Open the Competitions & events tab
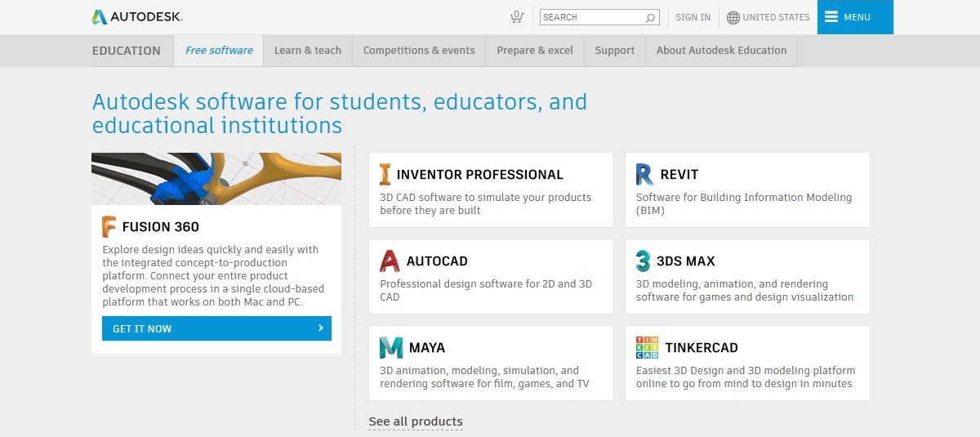 [x=419, y=51]
